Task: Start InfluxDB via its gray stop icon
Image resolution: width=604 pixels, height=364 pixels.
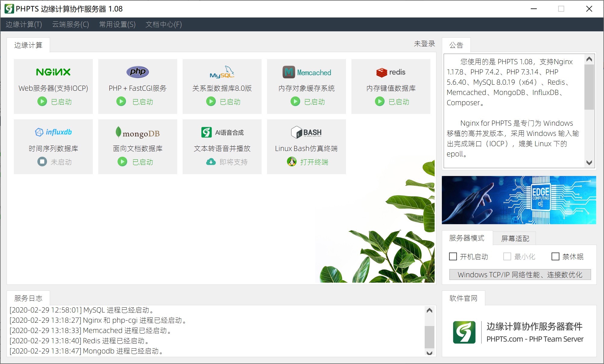Action: click(x=42, y=162)
